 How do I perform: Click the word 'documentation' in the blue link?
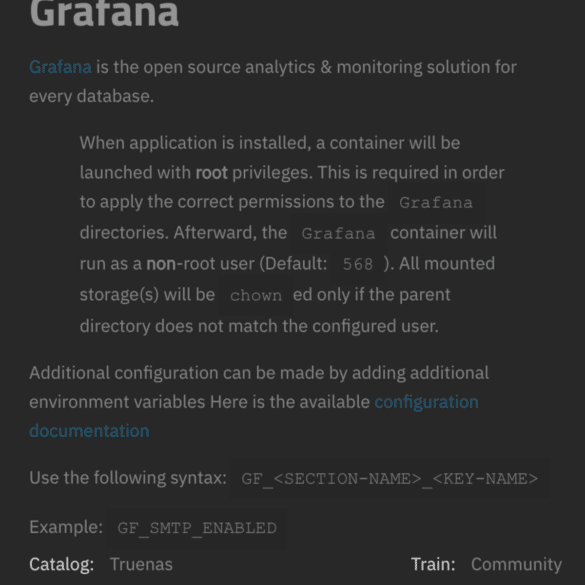click(89, 431)
